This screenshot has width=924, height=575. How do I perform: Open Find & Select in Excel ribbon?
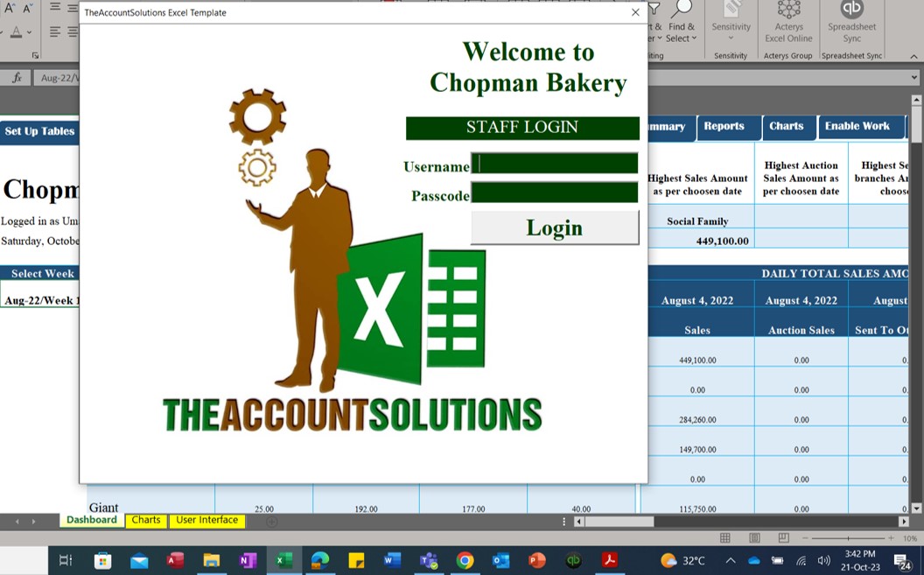click(682, 24)
